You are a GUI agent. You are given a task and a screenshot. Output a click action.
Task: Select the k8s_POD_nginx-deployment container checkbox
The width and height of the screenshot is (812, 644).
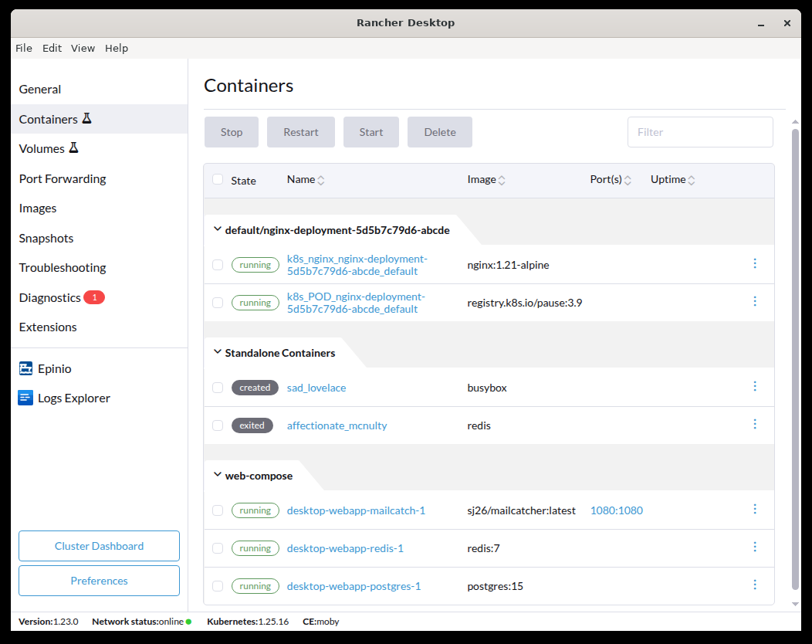tap(218, 303)
